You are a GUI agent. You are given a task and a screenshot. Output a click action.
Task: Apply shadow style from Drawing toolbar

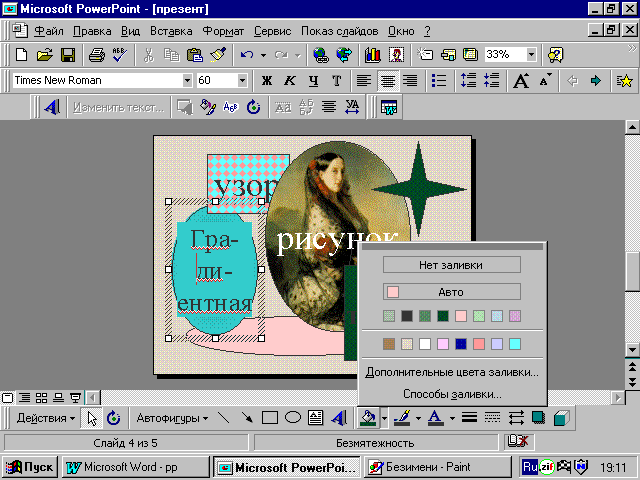[x=539, y=418]
